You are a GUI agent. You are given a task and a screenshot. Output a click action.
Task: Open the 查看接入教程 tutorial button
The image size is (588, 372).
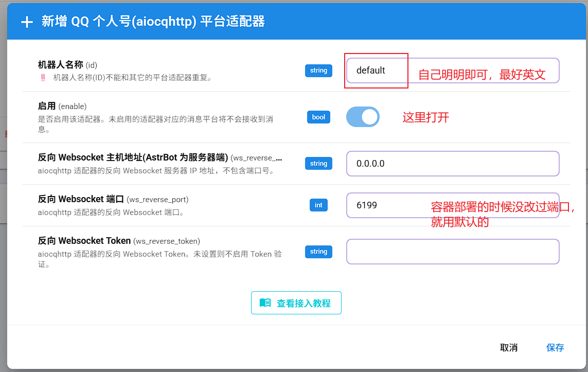[296, 303]
